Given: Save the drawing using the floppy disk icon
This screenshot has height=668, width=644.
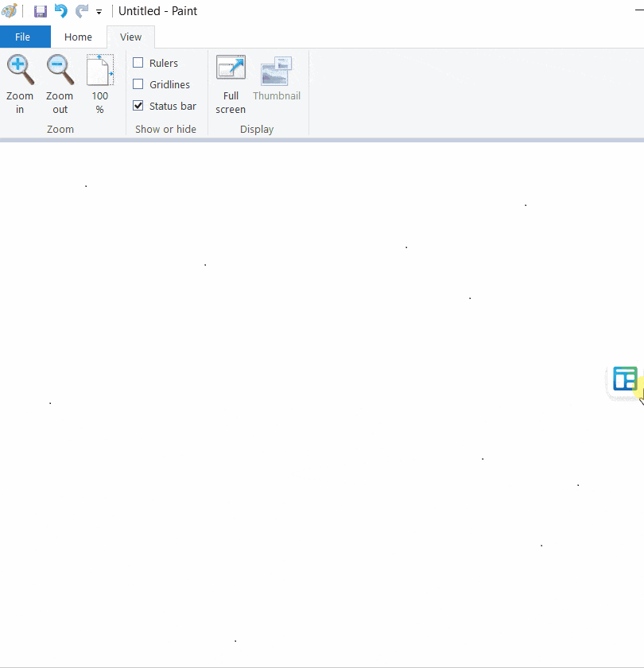Looking at the screenshot, I should [40, 11].
